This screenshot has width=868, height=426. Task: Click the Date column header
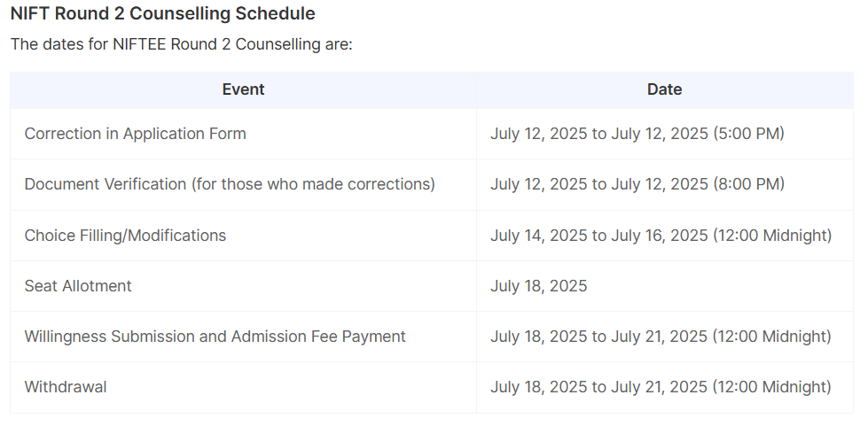(664, 89)
